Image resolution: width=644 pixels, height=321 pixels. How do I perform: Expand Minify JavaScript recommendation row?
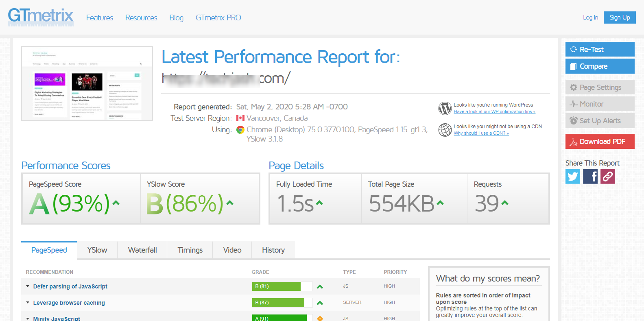57,319
